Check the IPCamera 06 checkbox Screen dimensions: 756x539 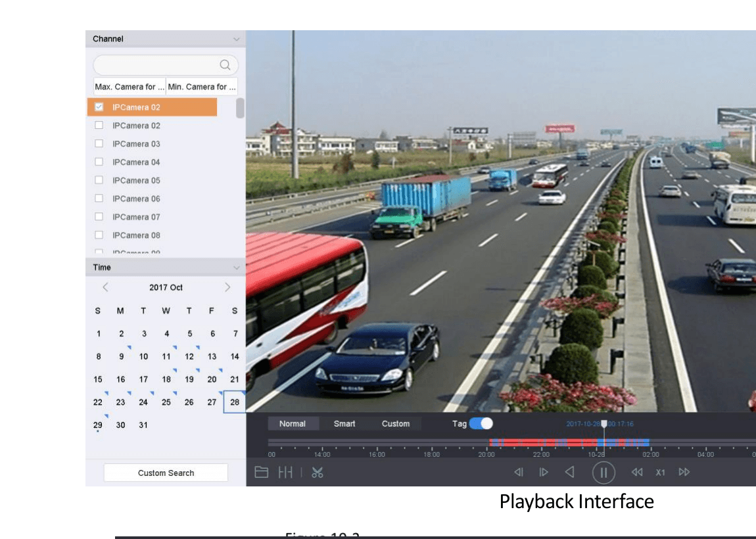pos(99,198)
